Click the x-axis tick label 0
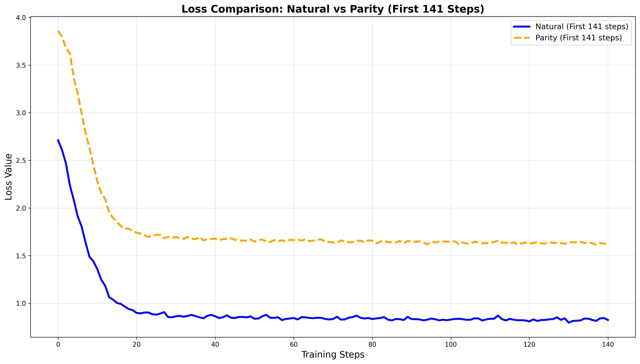This screenshot has height=364, width=640. click(58, 345)
